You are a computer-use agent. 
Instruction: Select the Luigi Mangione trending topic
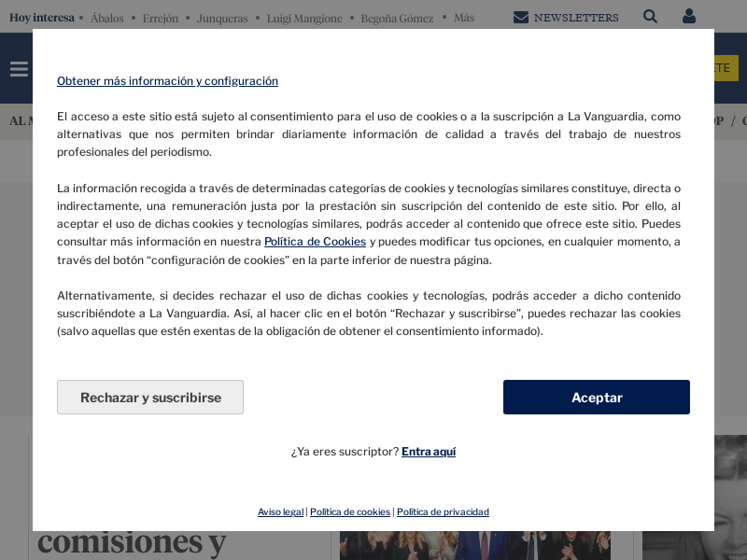[304, 18]
